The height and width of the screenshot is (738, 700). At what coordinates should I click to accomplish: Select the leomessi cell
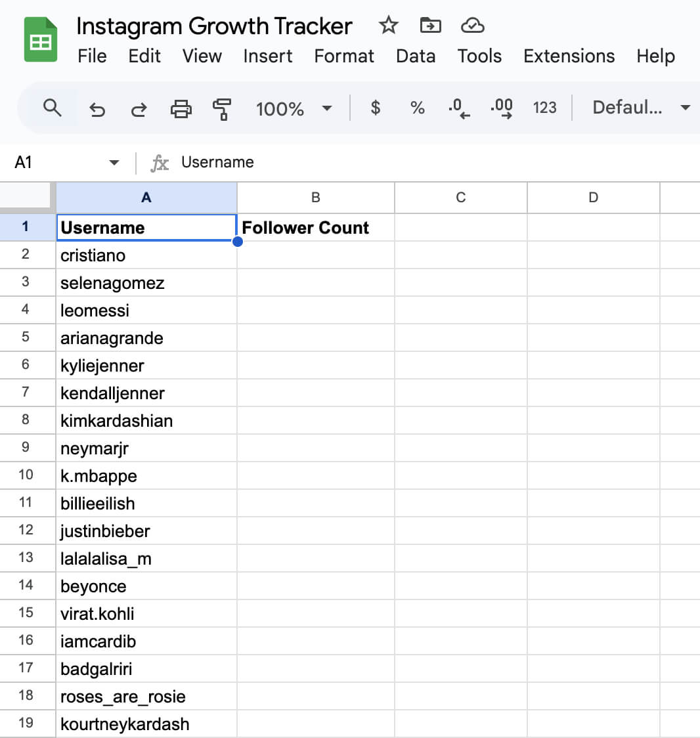(x=146, y=310)
